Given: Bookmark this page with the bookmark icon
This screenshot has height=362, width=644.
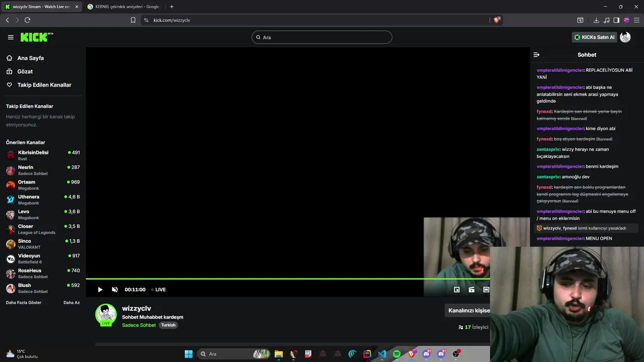Looking at the screenshot, I should 133,20.
